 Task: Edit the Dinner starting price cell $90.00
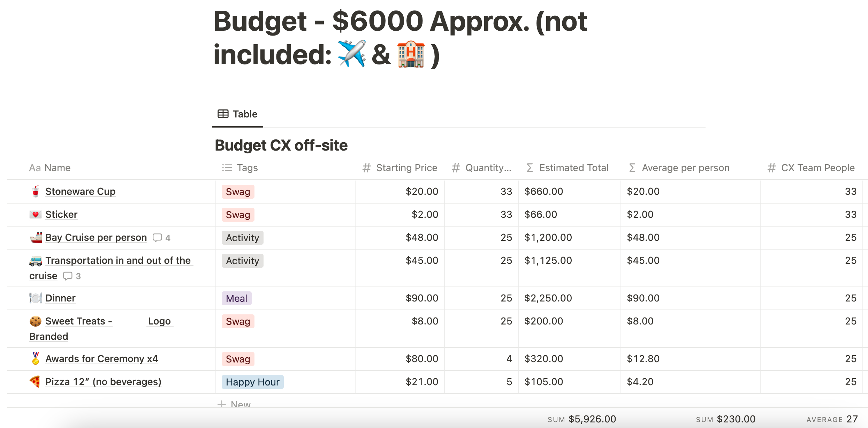(x=400, y=298)
